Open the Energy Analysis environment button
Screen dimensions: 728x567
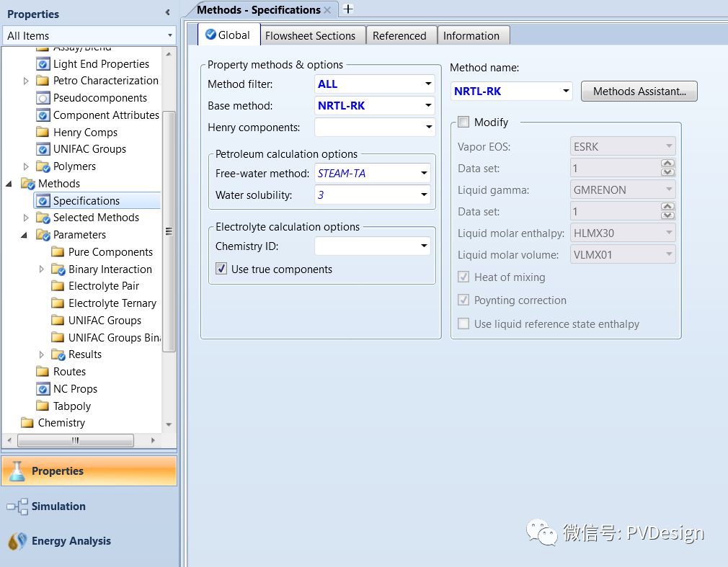tap(89, 541)
